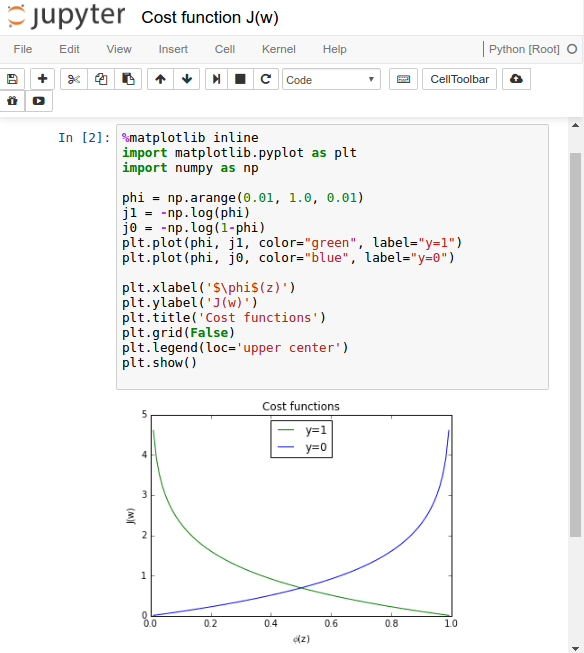Open the Insert menu
Screen dimensions: 584x653
173,49
